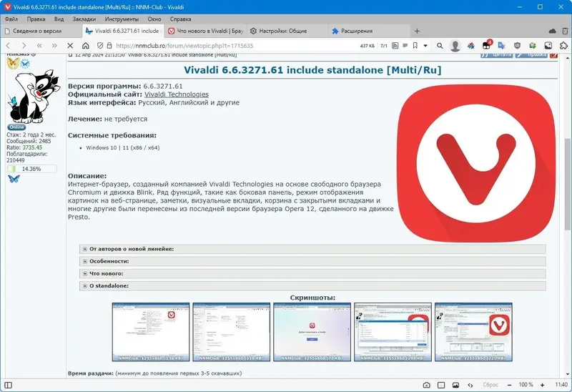The height and width of the screenshot is (392, 572).
Task: Go back to the previous page
Action: click(9, 46)
